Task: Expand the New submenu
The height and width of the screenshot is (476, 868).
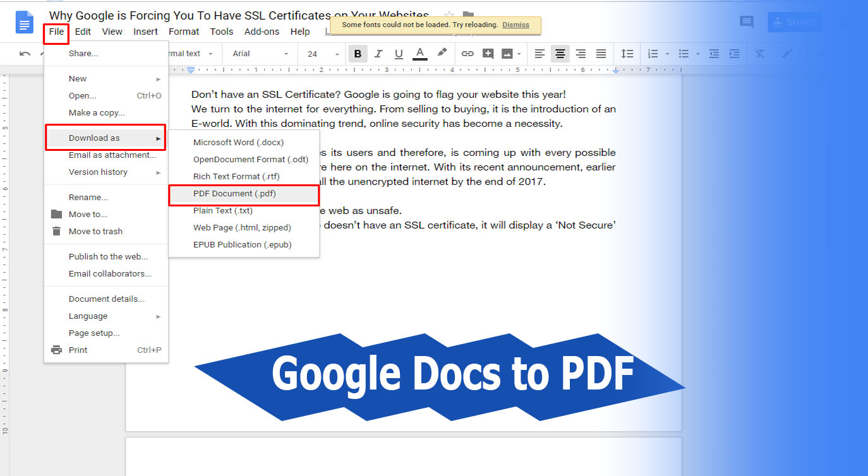Action: pyautogui.click(x=106, y=79)
